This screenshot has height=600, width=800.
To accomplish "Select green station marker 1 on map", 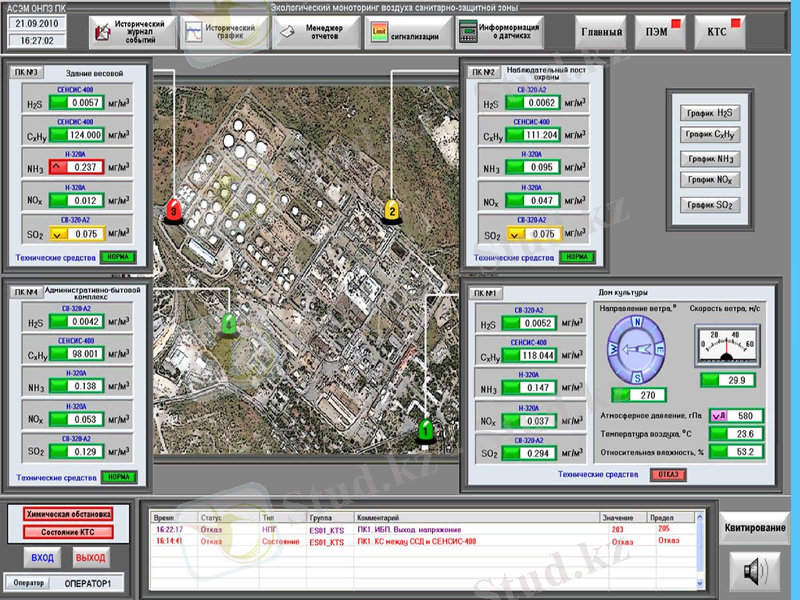I will [426, 431].
